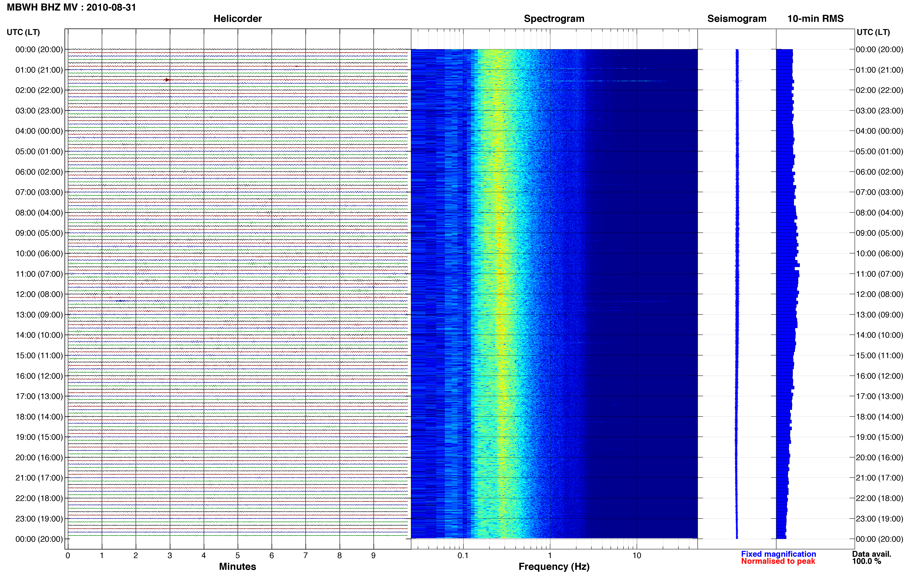Screen dimensions: 924x578
Task: Click the "UTC (LT)" label on the left axis
Action: coord(23,32)
